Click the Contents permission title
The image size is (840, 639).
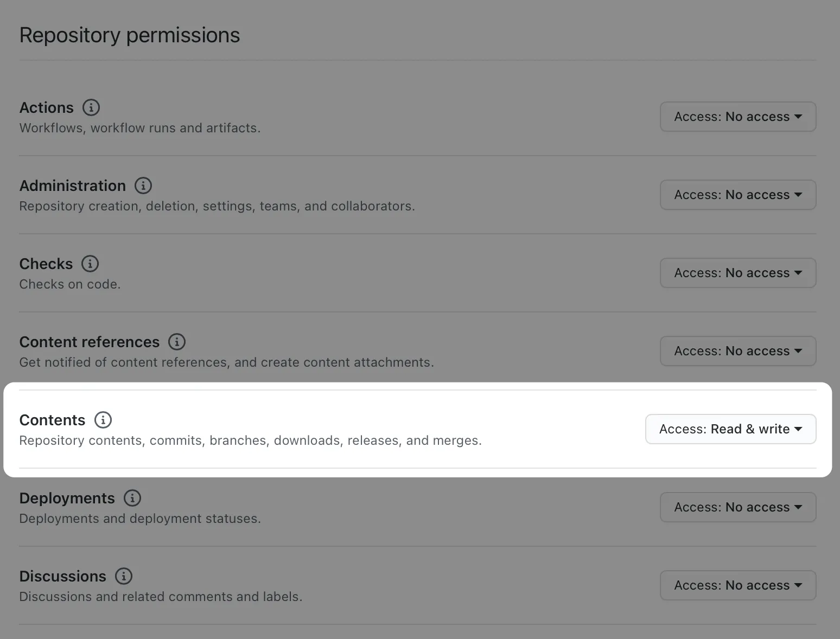coord(53,420)
